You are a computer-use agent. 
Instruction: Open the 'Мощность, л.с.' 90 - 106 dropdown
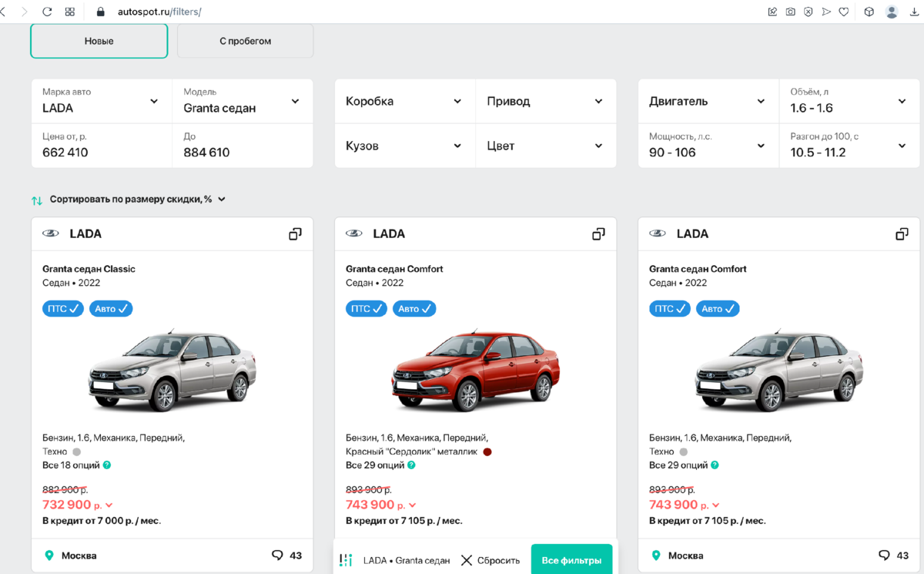click(708, 146)
